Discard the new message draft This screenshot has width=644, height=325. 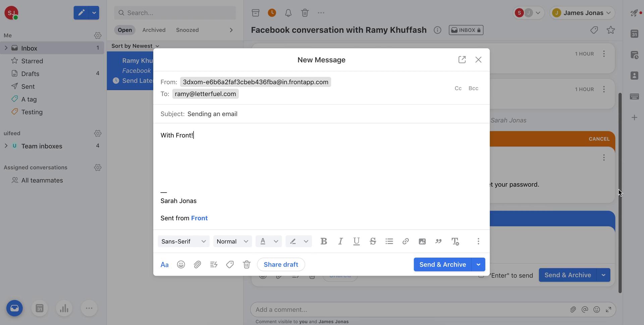247,265
